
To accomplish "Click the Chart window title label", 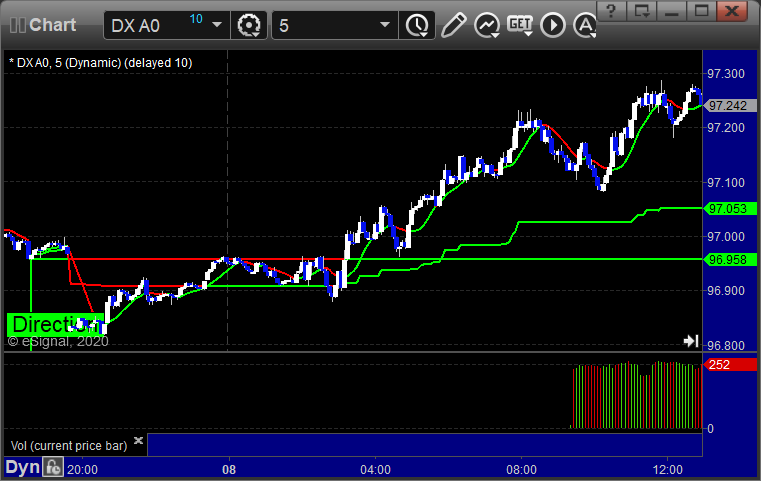I will point(52,25).
